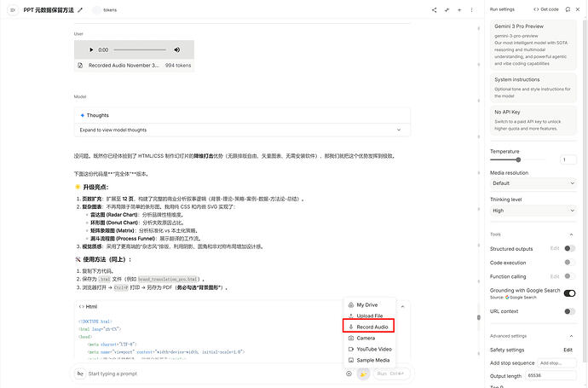Toggle Code execution switch
The height and width of the screenshot is (388, 588).
(569, 263)
